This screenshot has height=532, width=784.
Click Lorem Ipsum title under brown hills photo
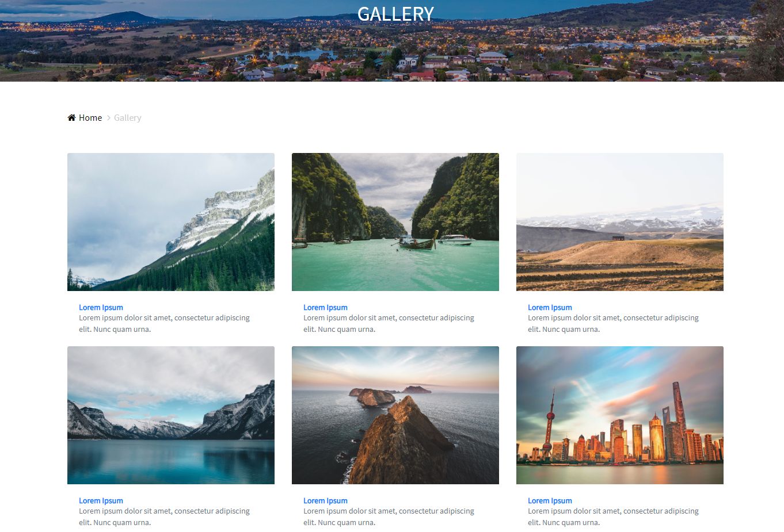pyautogui.click(x=550, y=308)
